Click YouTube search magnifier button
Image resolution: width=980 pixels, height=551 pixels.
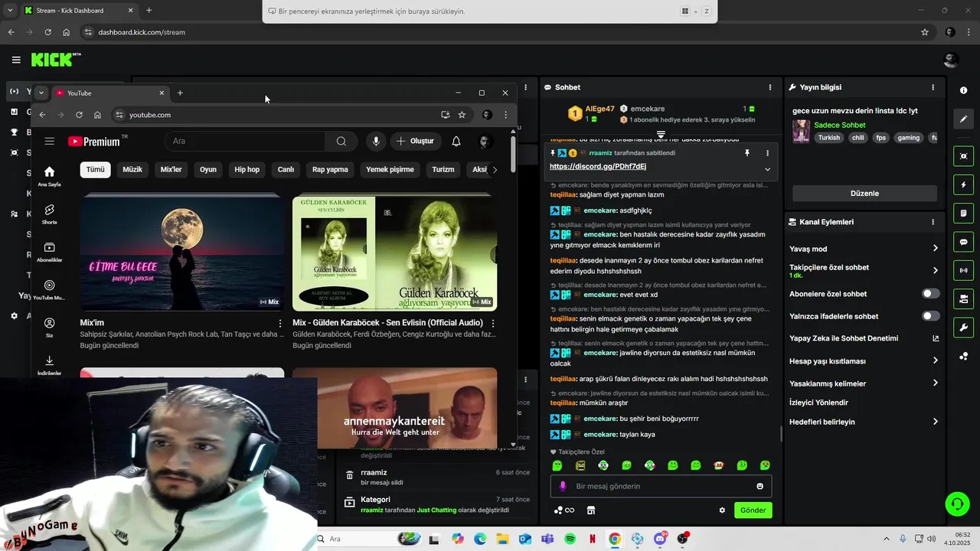pyautogui.click(x=341, y=141)
